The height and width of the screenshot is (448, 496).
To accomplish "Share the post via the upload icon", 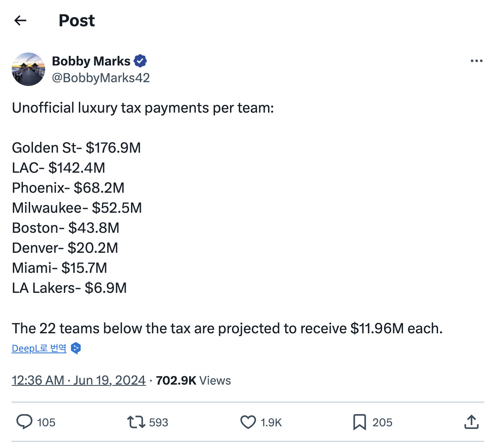I will [x=471, y=422].
